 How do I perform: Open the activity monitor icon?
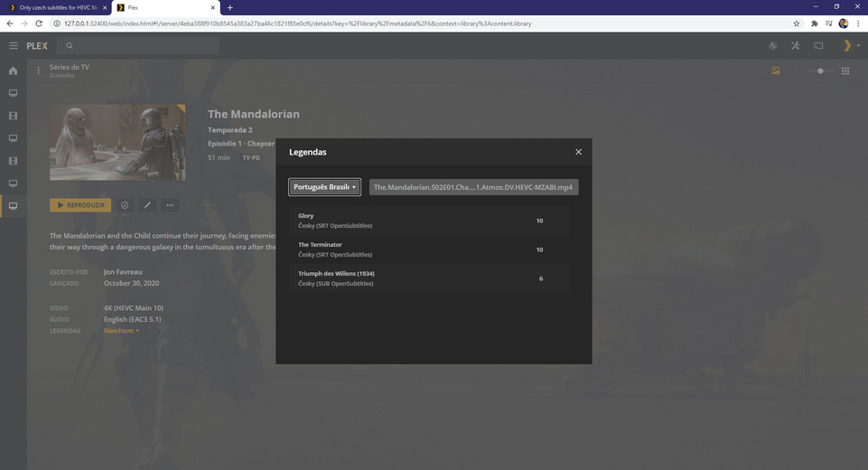(x=773, y=46)
